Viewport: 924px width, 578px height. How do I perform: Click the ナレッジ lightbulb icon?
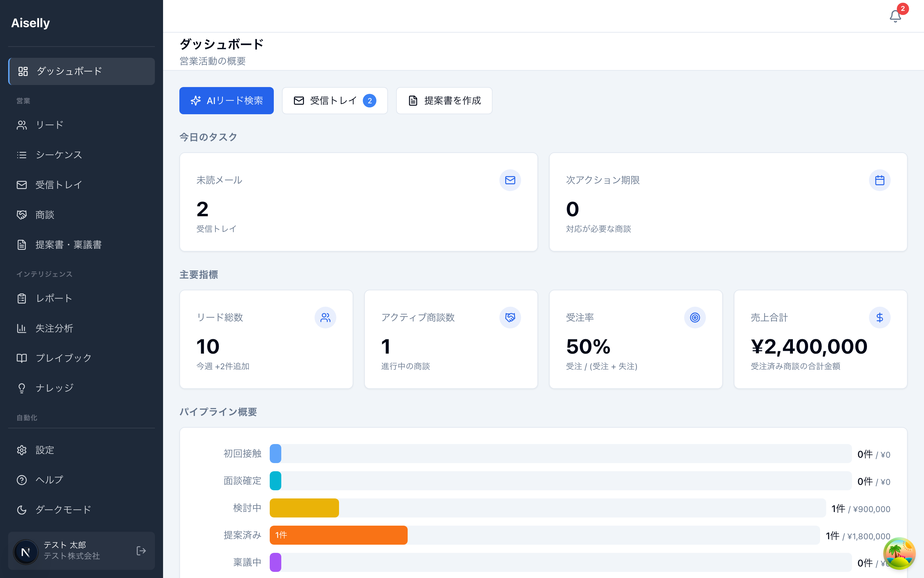22,388
